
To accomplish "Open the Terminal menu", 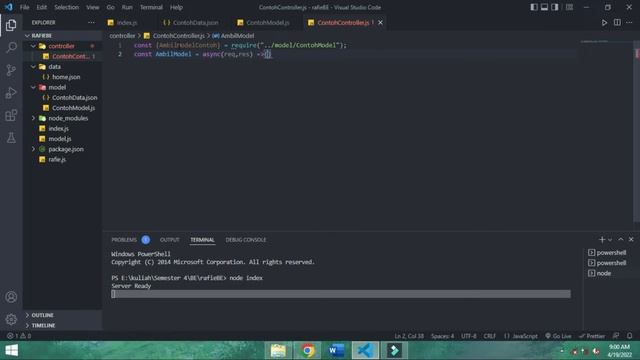I will tap(151, 7).
